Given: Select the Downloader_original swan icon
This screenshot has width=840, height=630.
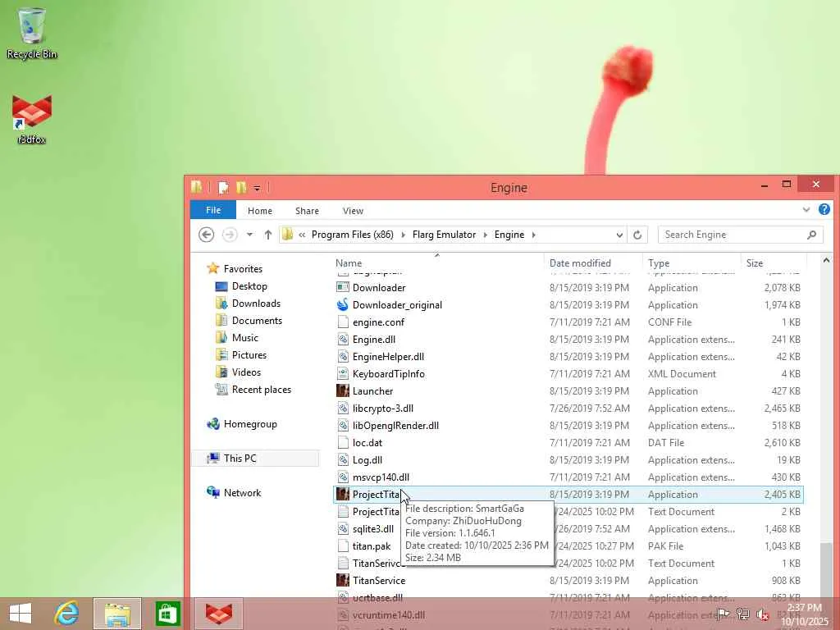Looking at the screenshot, I should click(x=343, y=305).
